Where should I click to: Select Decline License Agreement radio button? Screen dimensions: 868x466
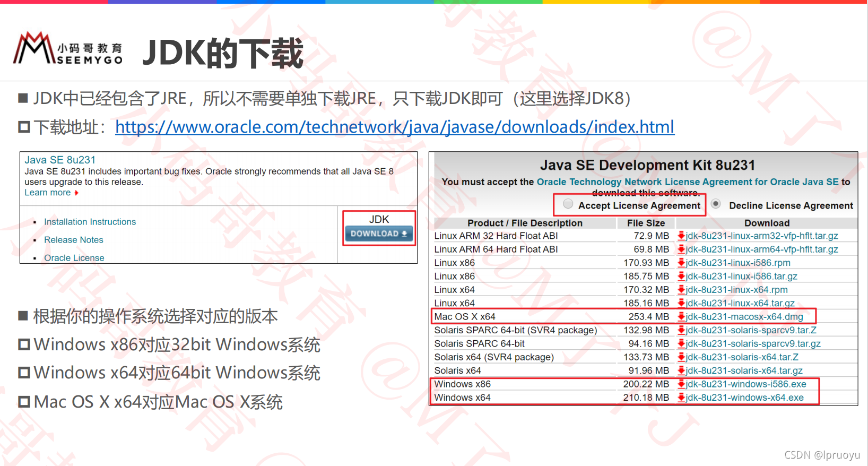[716, 204]
